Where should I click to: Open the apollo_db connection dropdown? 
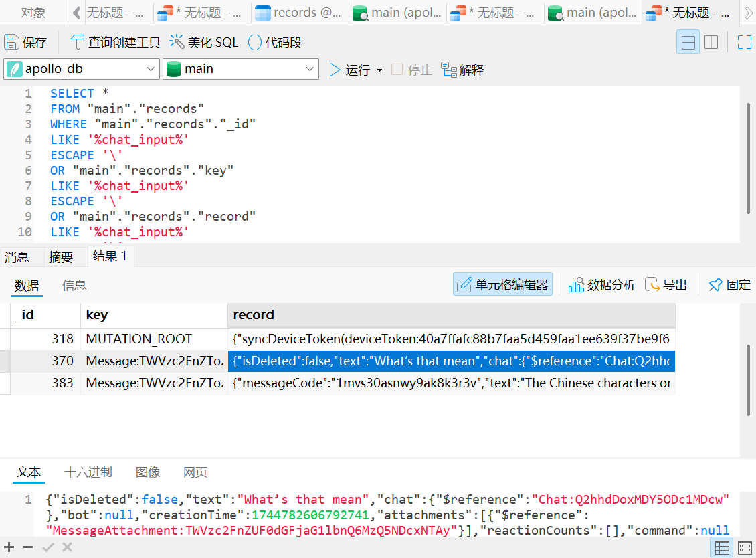point(82,69)
